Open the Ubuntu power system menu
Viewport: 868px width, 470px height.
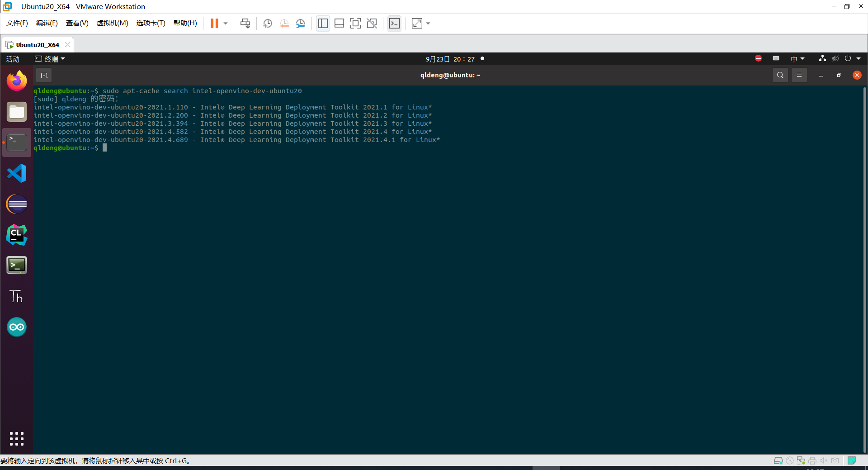click(x=853, y=58)
